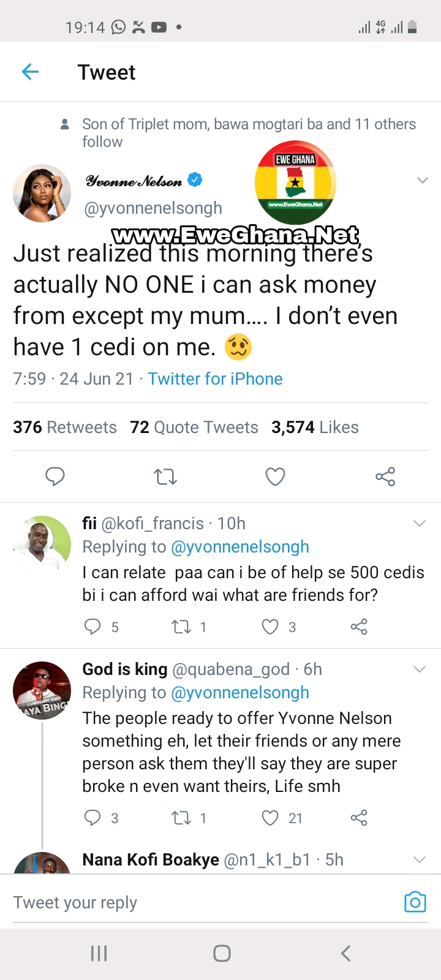The width and height of the screenshot is (441, 980).
Task: Share the quabena_god reply
Action: 359,818
